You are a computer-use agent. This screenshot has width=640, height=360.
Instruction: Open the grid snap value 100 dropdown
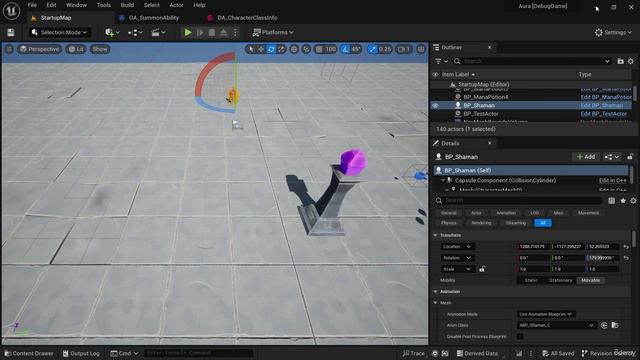click(330, 49)
